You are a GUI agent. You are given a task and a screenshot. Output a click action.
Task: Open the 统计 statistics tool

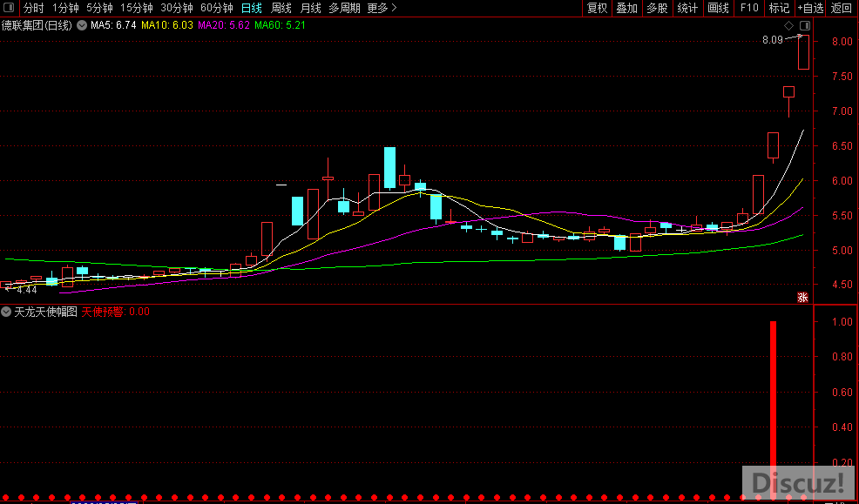[x=687, y=8]
